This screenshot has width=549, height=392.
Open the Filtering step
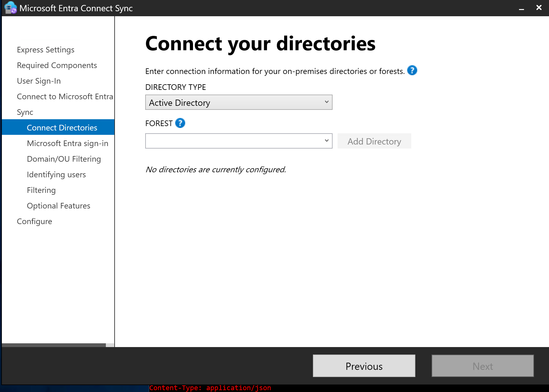point(41,190)
